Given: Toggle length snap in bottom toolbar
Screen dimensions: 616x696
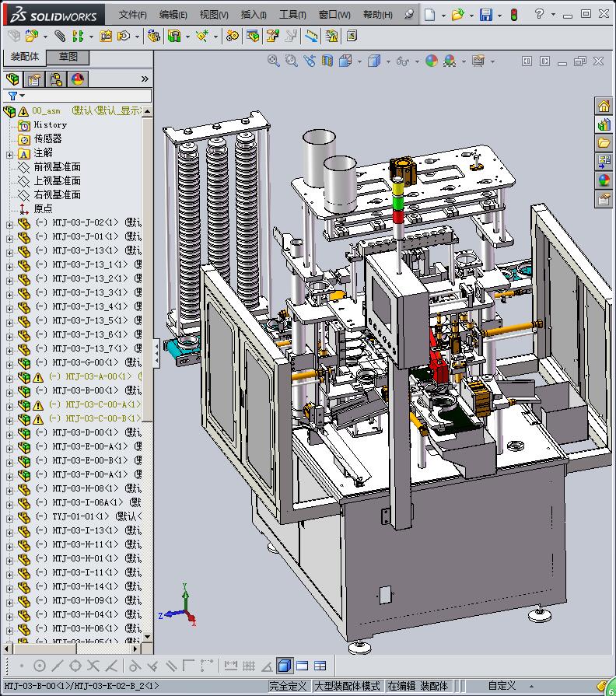Looking at the screenshot, I should coord(231,666).
